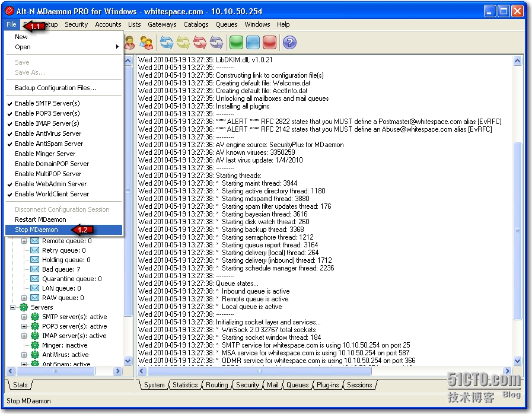Click left tree scroll right arrow
This screenshot has height=414, width=532.
click(118, 371)
